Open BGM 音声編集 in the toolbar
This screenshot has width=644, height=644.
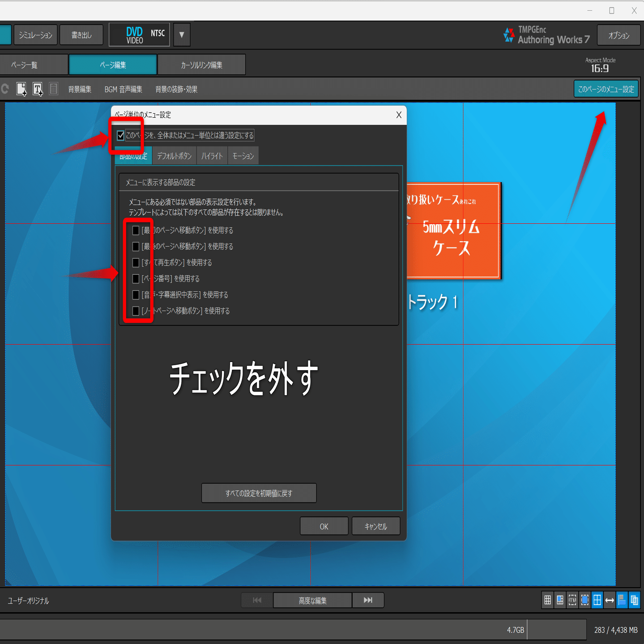click(124, 89)
